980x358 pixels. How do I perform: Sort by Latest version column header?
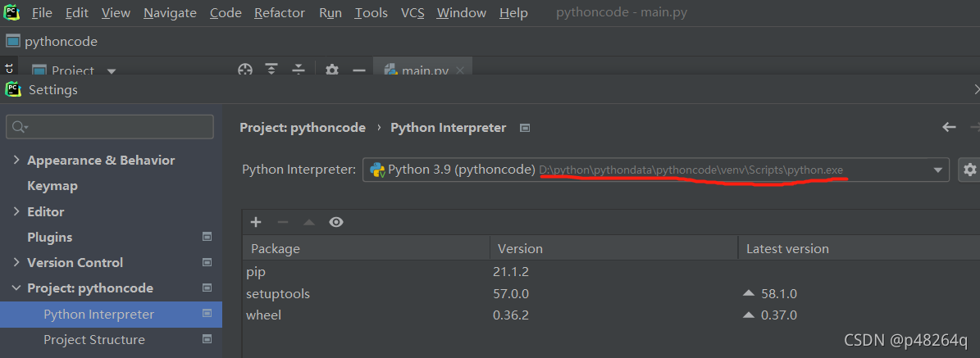pos(859,249)
